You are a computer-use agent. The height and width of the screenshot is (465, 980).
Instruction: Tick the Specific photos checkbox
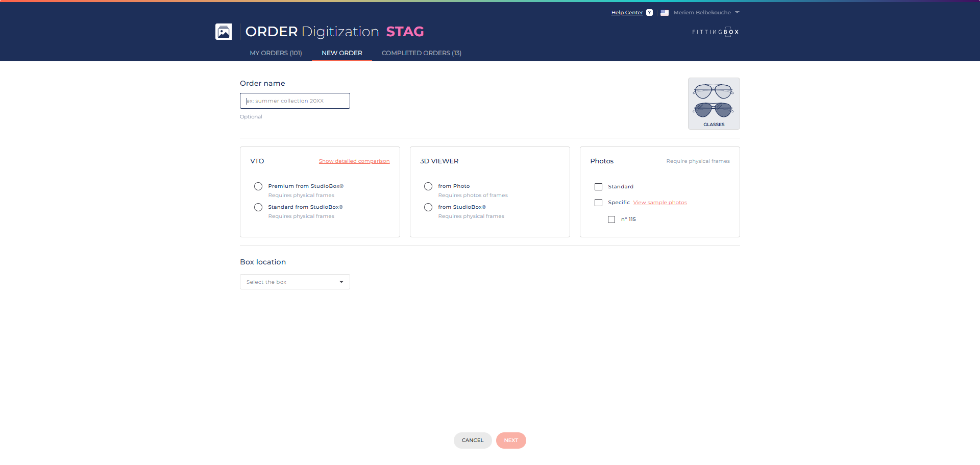(x=598, y=203)
